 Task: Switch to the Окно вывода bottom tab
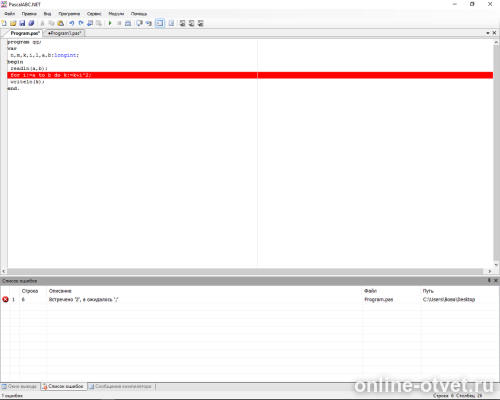(19, 386)
